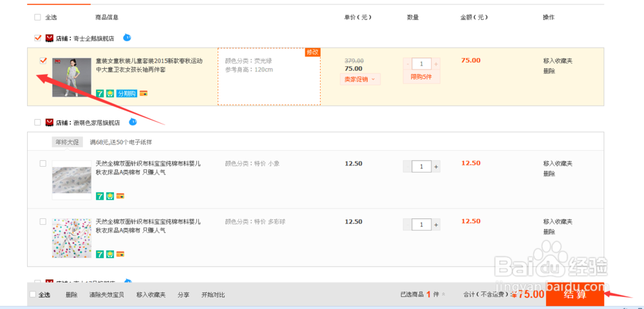
Task: Expand the 卖家促销 promotion dropdown
Action: pos(360,79)
